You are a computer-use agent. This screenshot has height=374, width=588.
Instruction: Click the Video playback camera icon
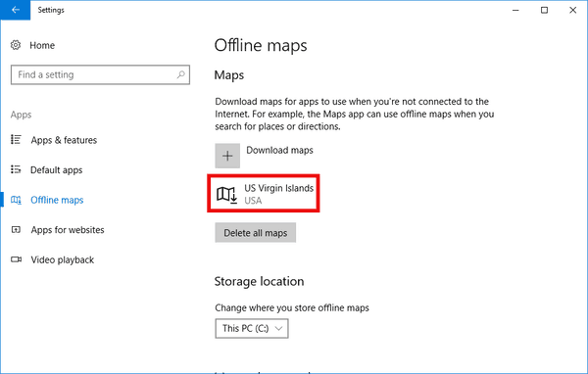[16, 259]
